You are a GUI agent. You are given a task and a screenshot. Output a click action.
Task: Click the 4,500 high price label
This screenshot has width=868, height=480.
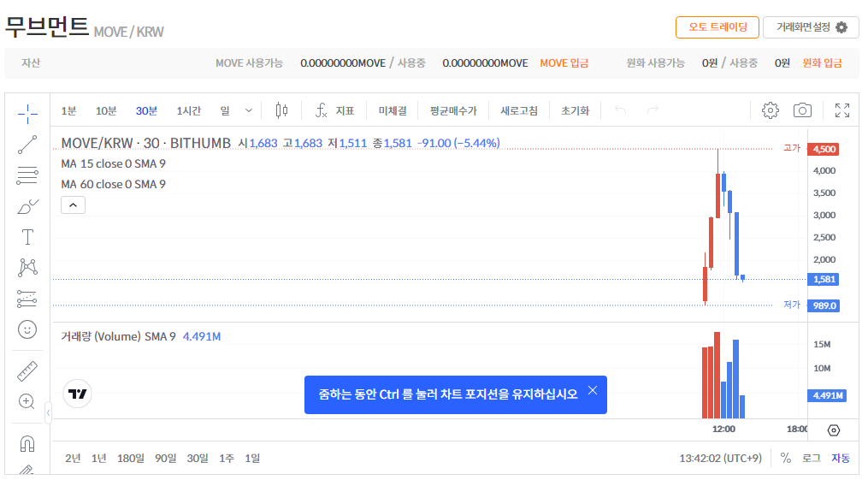824,149
